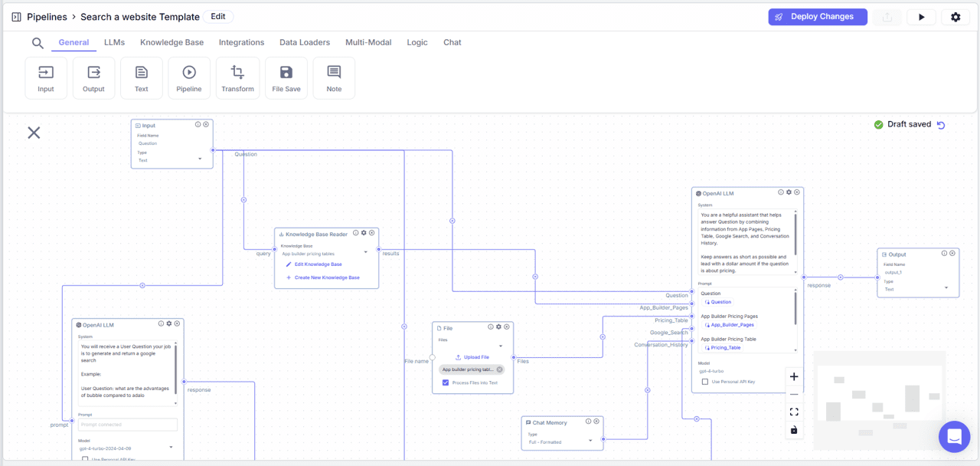The height and width of the screenshot is (466, 980).
Task: Zoom in using the plus control
Action: coord(794,376)
